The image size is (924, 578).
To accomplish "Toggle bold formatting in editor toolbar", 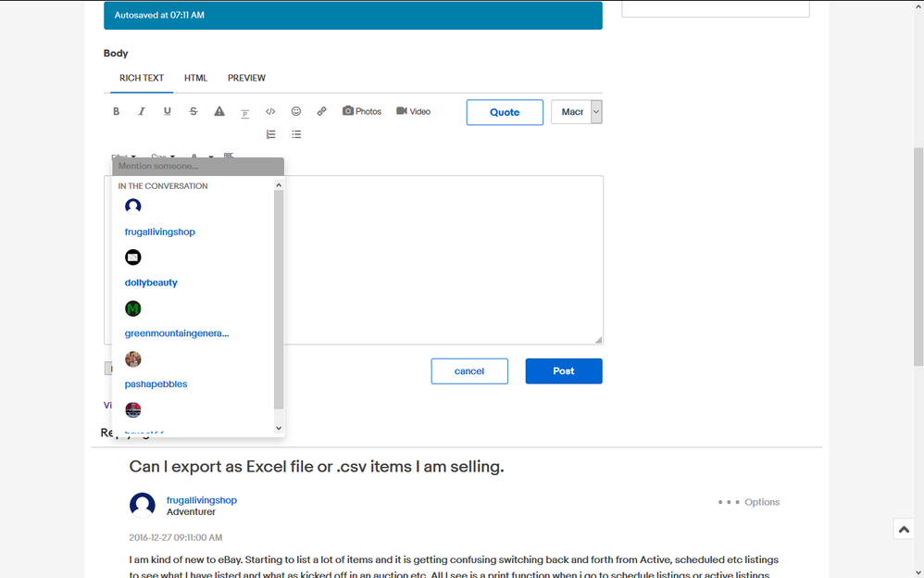I will click(x=116, y=111).
